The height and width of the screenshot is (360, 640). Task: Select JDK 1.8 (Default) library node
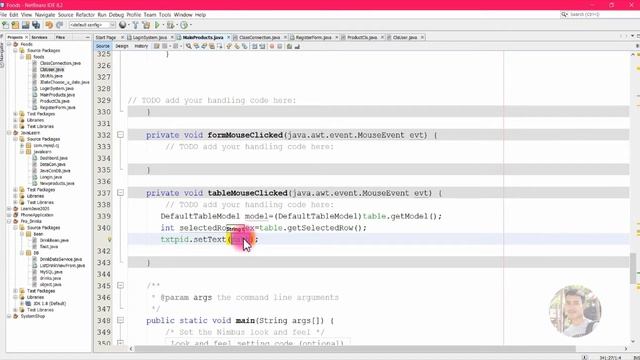[49, 304]
